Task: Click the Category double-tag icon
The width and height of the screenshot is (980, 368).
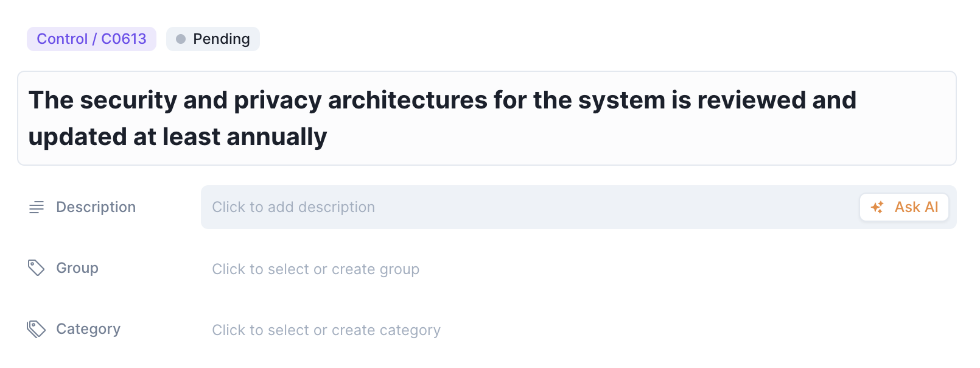Action: point(37,329)
